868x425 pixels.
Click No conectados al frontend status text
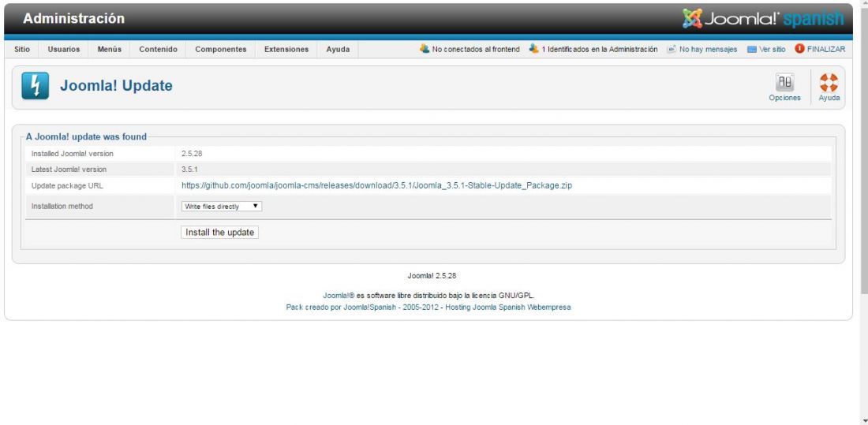[476, 49]
